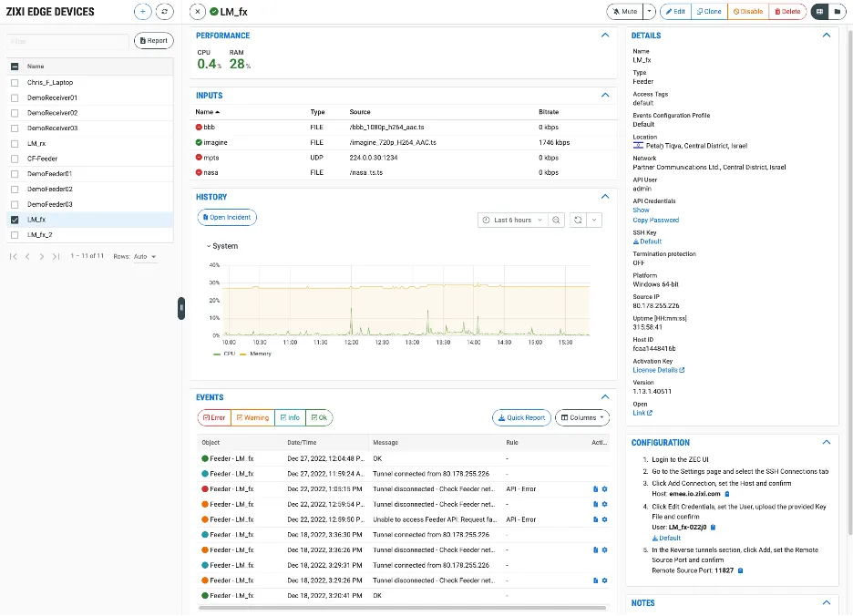Click the Open Incident button
The image size is (853, 616).
pyautogui.click(x=227, y=217)
